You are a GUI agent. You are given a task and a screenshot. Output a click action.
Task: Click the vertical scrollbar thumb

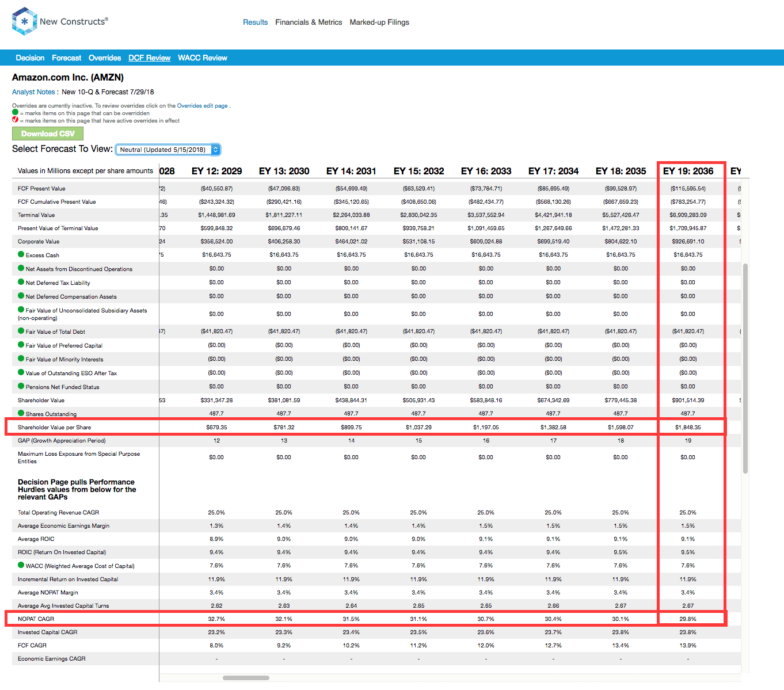point(745,368)
